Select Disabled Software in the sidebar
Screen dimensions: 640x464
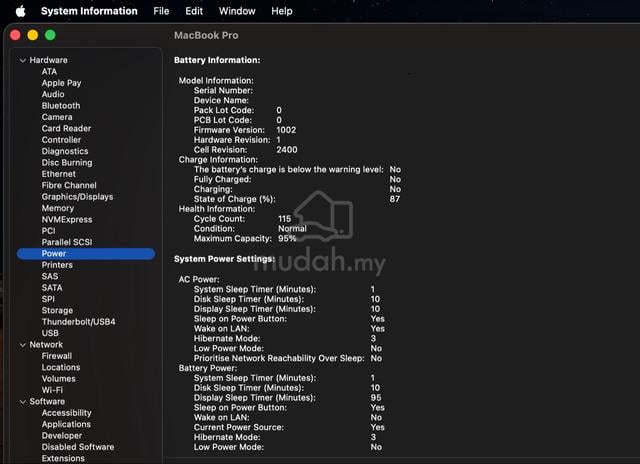pyautogui.click(x=78, y=447)
